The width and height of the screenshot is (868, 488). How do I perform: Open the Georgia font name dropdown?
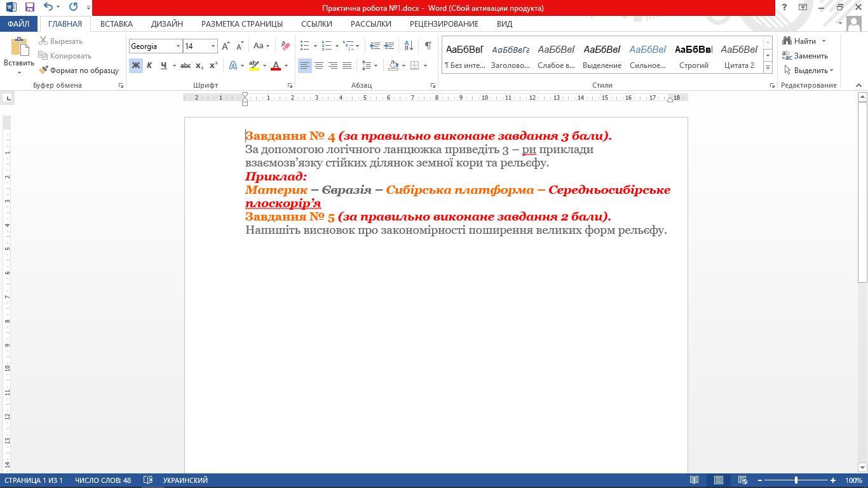178,46
